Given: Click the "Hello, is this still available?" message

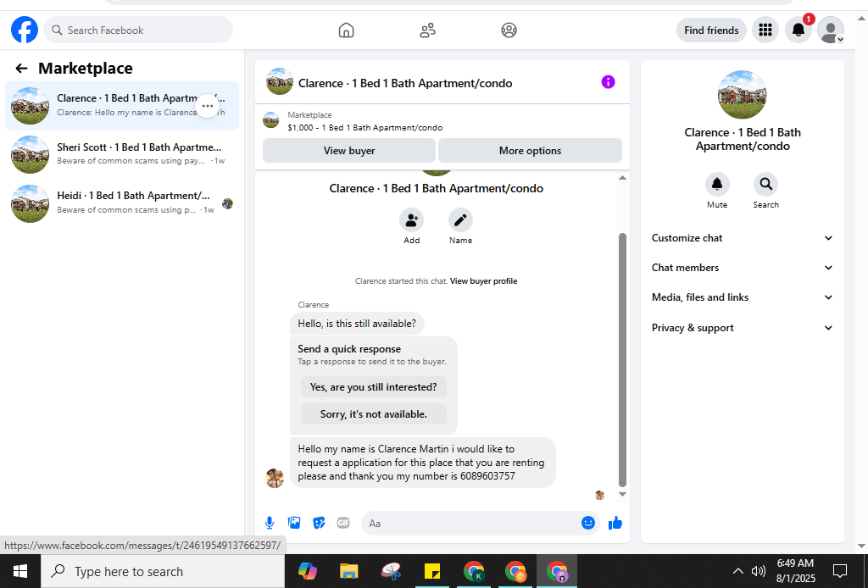Looking at the screenshot, I should (x=357, y=324).
